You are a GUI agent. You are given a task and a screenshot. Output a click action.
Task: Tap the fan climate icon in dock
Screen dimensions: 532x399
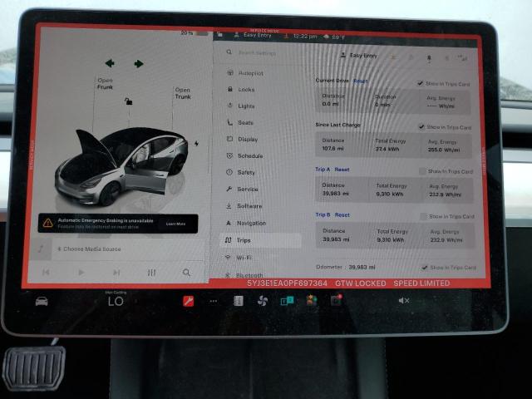263,301
